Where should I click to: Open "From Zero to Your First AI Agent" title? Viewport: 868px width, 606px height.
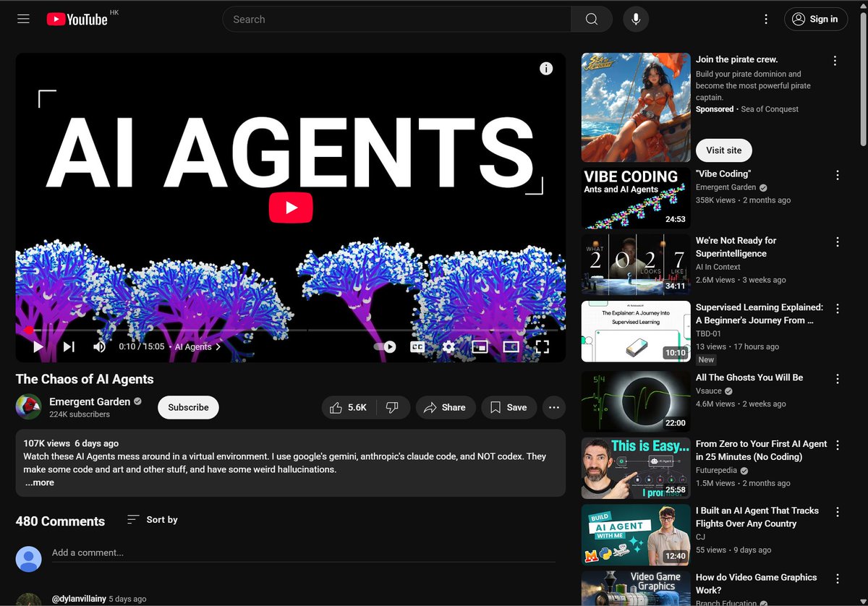click(x=761, y=450)
